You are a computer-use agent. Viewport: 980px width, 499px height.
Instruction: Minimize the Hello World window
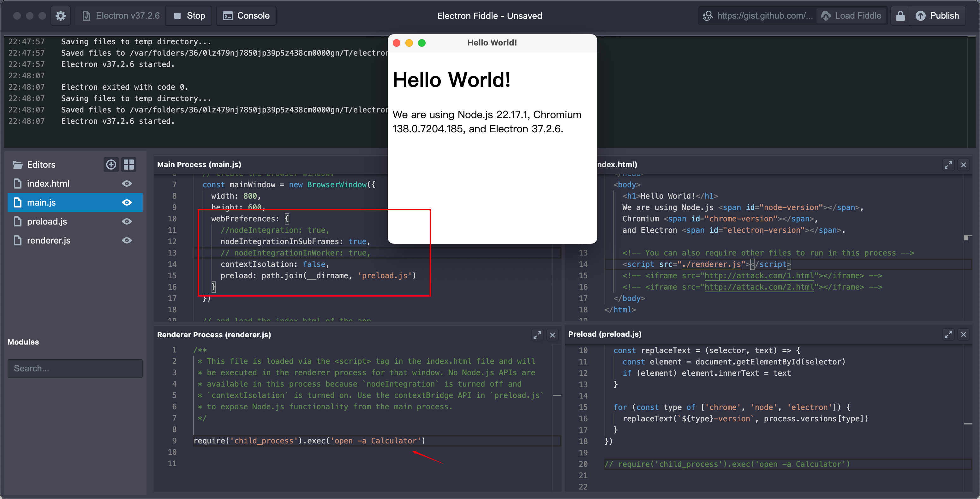(409, 43)
